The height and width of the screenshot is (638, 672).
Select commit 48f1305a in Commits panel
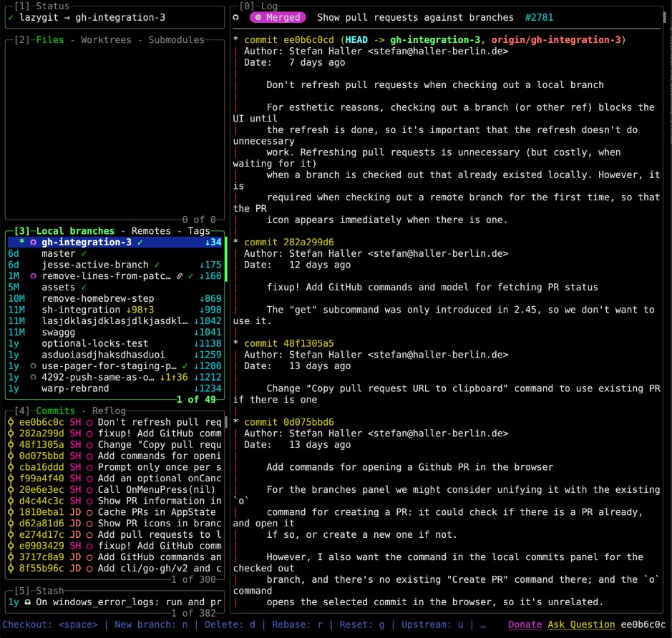point(115,444)
